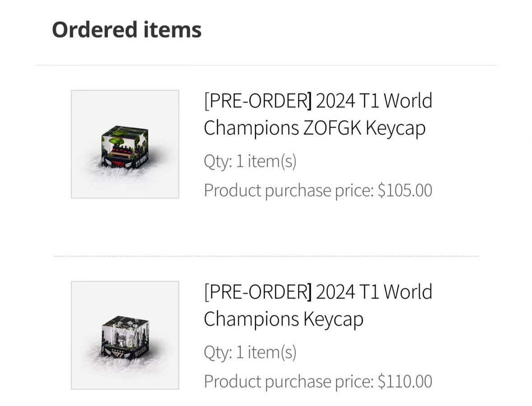
Task: Click the $110.00 price value
Action: [405, 382]
